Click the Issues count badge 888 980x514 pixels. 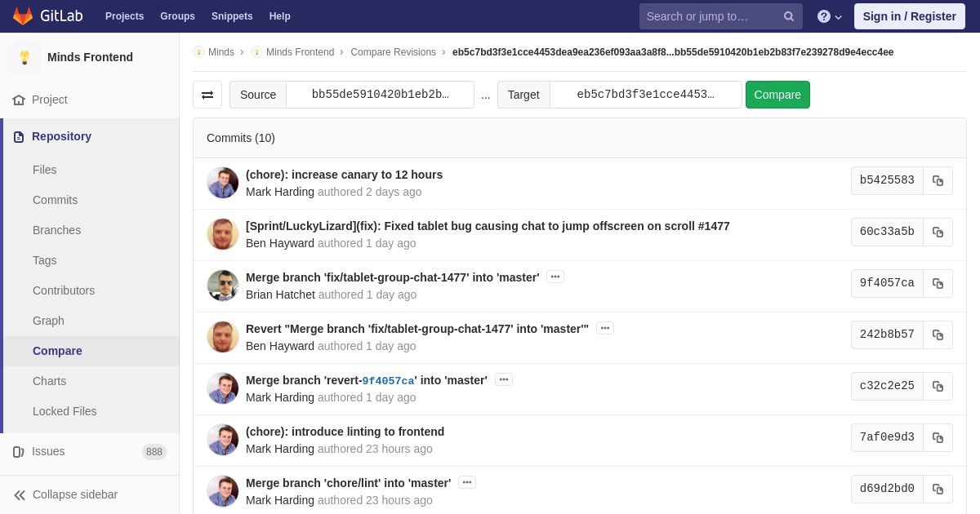(x=154, y=452)
